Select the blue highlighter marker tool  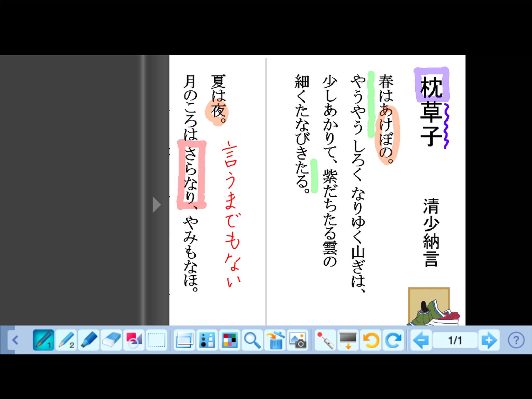(89, 340)
